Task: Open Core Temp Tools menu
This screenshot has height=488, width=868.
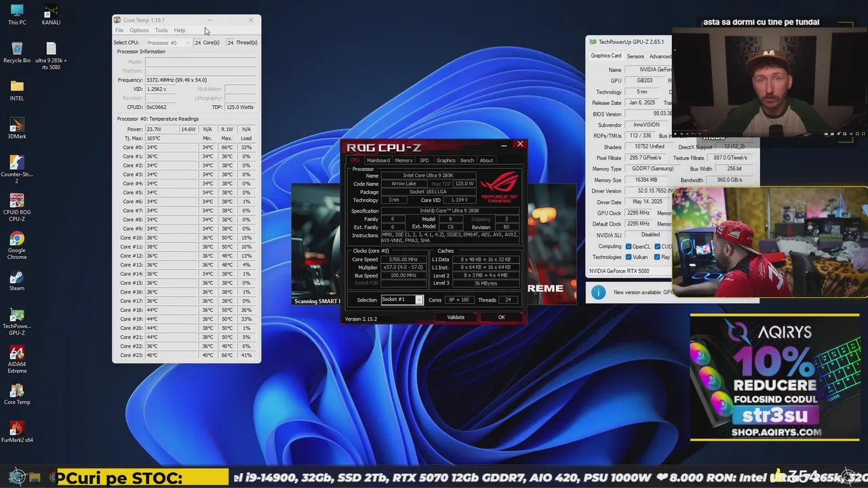Action: (161, 30)
